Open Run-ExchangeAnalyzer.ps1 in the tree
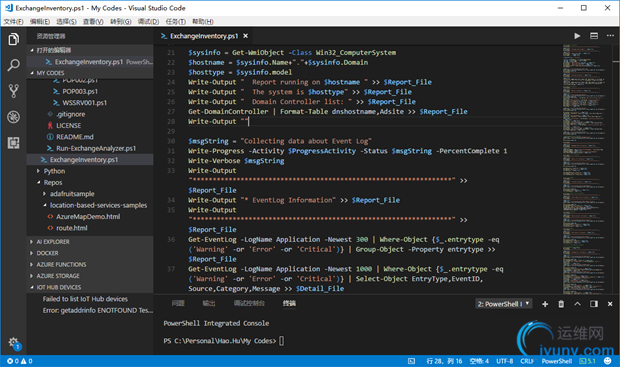Viewport: 620px width, 367px height. pyautogui.click(x=90, y=148)
